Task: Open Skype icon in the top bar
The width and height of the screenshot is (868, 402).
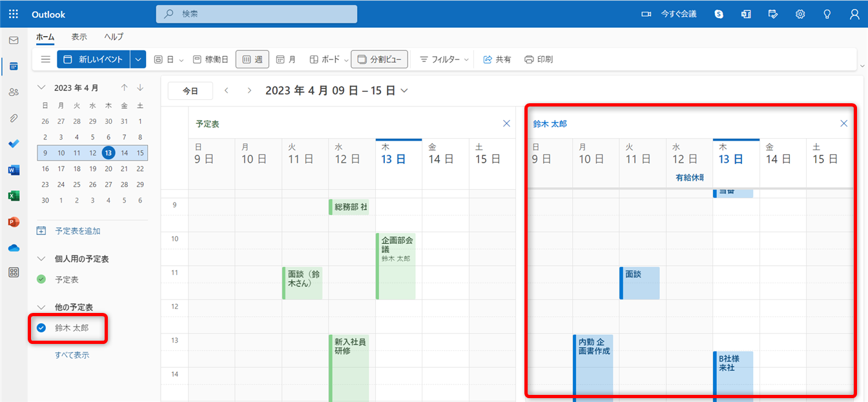Action: 719,14
